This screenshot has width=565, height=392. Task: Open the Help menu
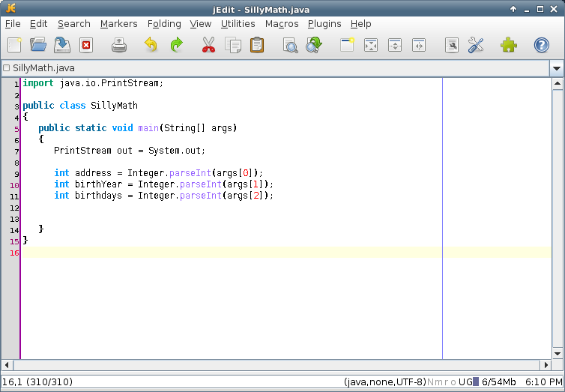[x=360, y=24]
